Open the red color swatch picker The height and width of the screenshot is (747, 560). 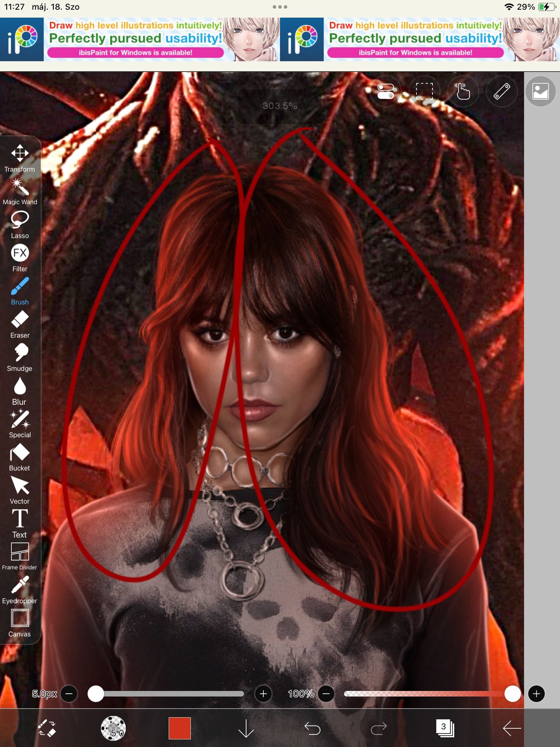click(x=180, y=728)
